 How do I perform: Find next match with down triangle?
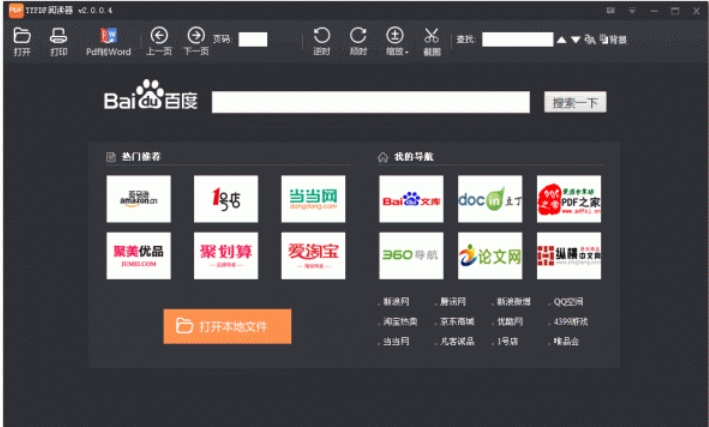[x=576, y=40]
